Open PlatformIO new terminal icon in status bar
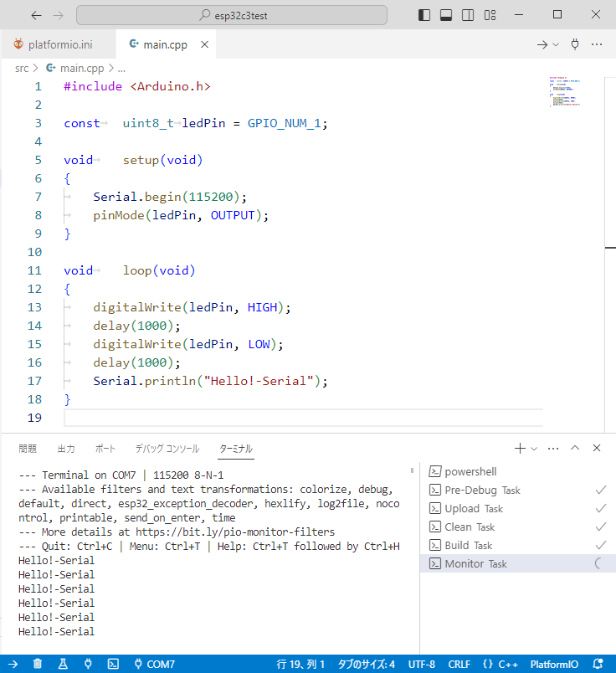This screenshot has width=616, height=673. coord(113,665)
